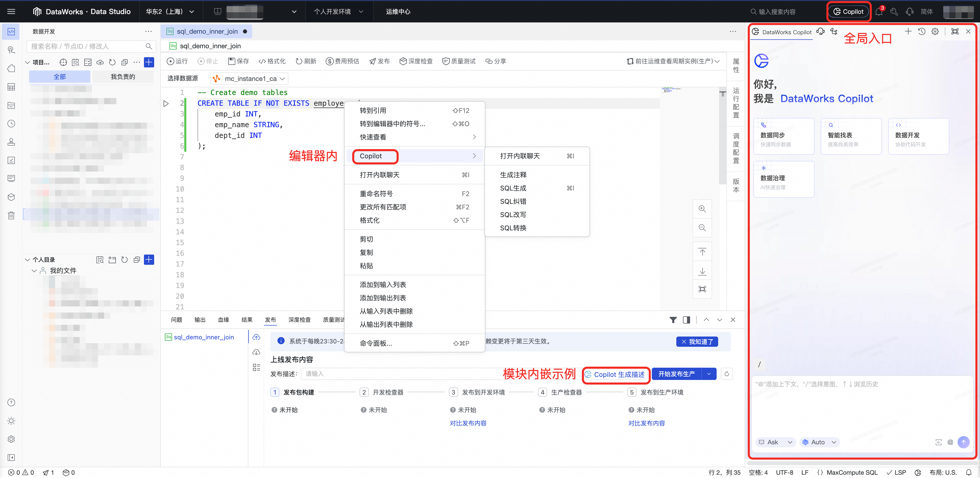Click the Save (保存) toolbar icon
Viewport: 980px width, 478px height.
pyautogui.click(x=231, y=61)
